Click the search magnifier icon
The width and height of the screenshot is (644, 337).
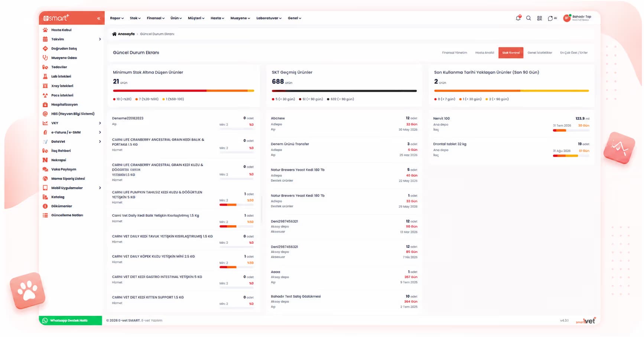[528, 18]
